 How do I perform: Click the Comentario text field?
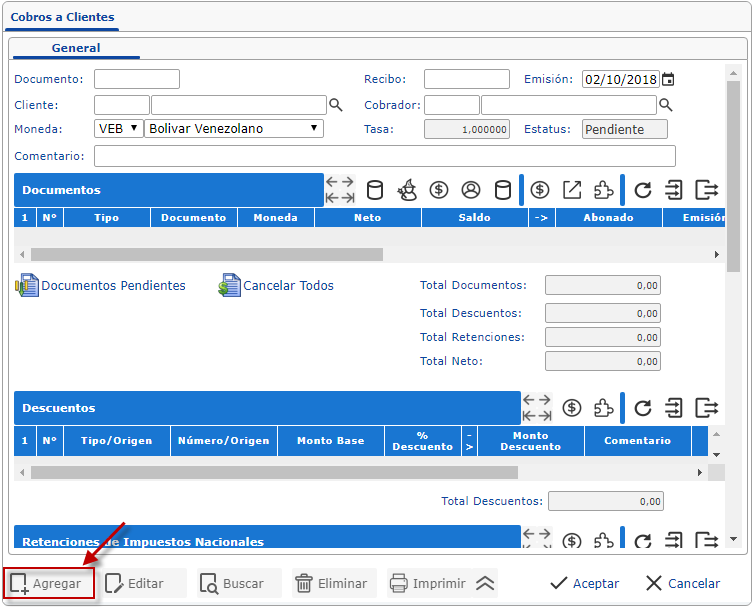coord(384,156)
